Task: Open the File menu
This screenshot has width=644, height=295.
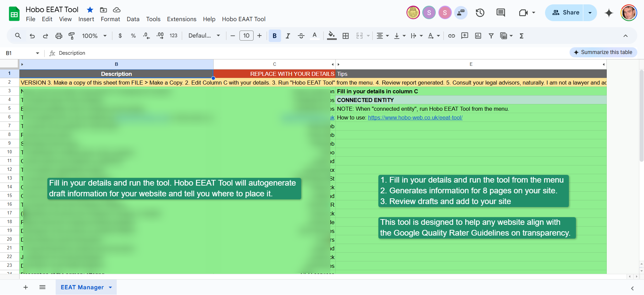Action: [31, 19]
